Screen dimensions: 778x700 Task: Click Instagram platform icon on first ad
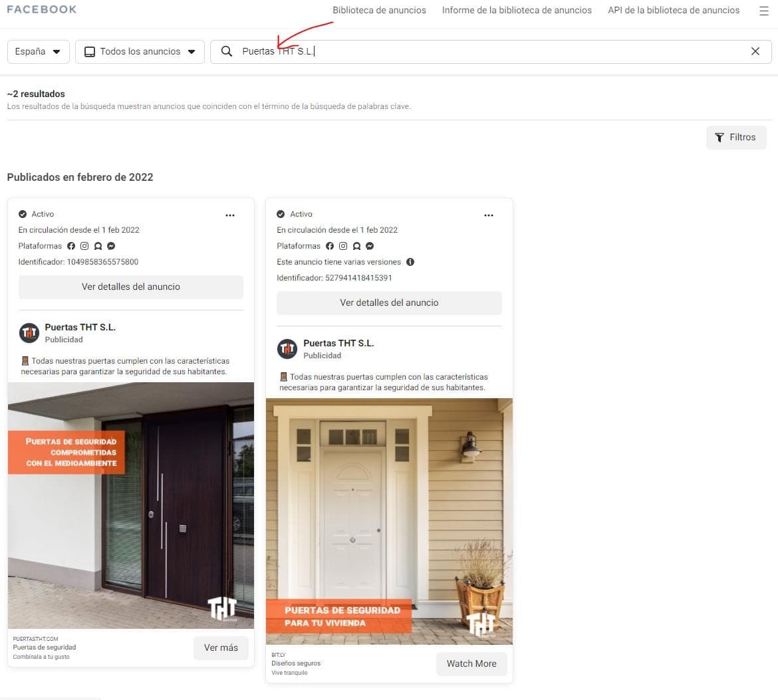pyautogui.click(x=84, y=246)
